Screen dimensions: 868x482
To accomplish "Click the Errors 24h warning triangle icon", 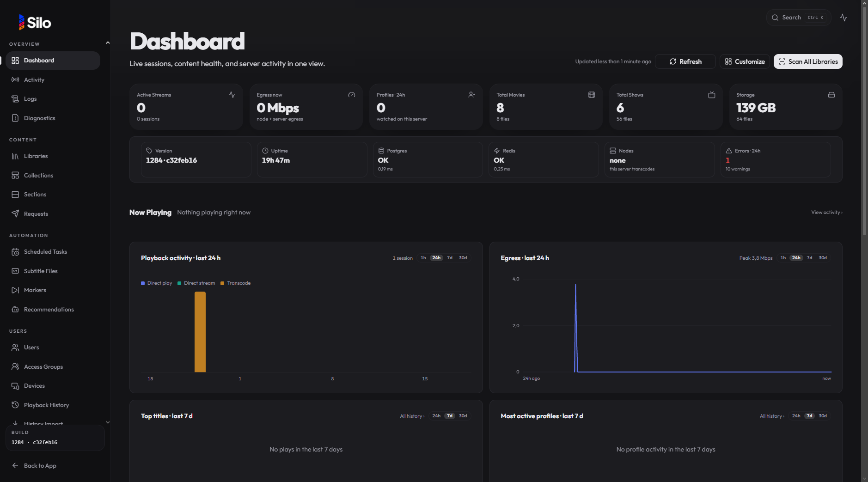I will click(729, 151).
